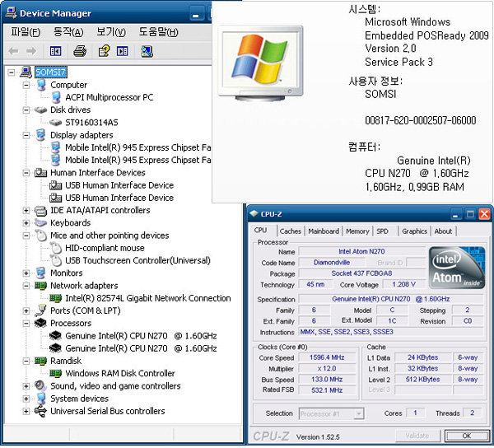Select the SOMSI7 computer root node

50,72
